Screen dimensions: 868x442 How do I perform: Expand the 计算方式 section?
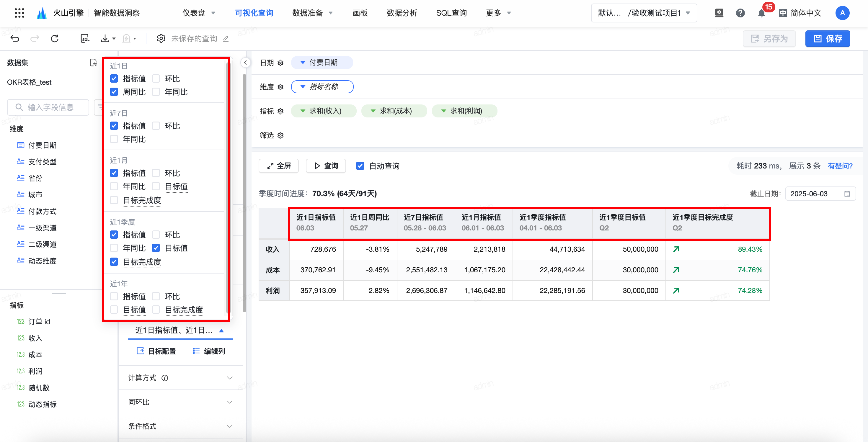click(x=181, y=378)
